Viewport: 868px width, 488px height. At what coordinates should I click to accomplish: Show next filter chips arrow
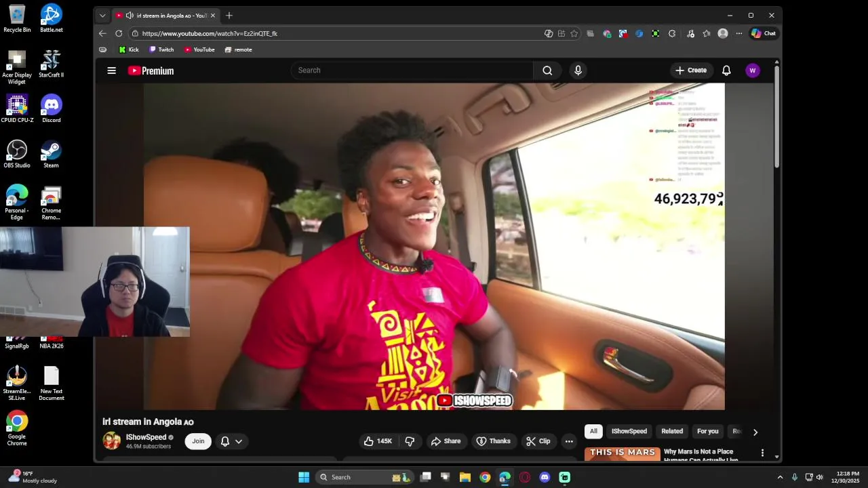[x=755, y=432]
